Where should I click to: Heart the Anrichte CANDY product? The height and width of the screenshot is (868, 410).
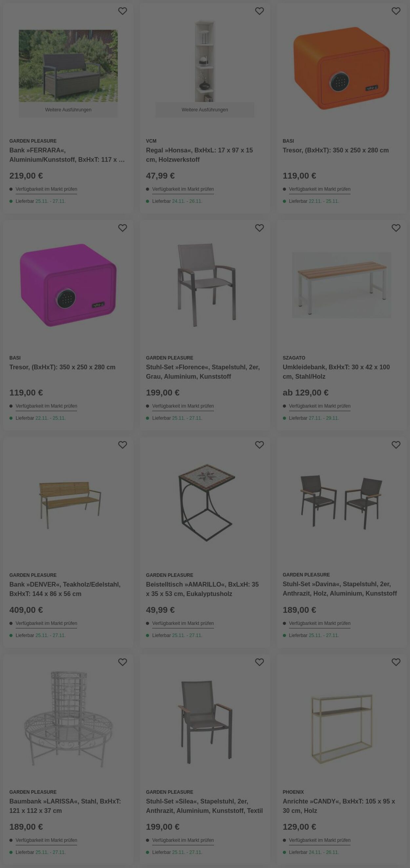[396, 662]
